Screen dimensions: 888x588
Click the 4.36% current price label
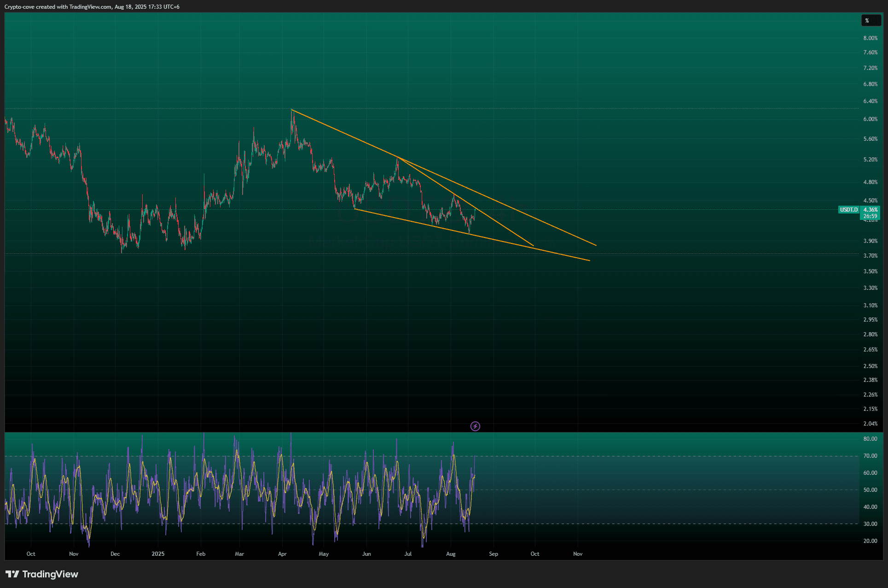pyautogui.click(x=870, y=210)
